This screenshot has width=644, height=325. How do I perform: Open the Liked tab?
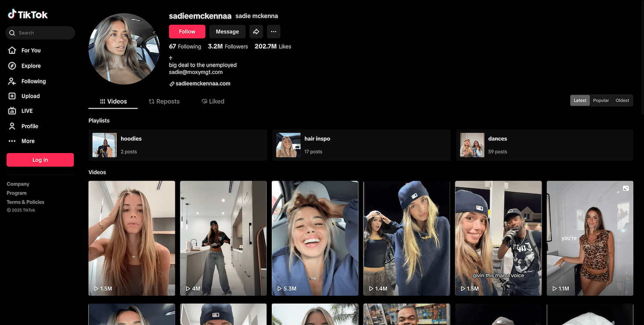213,101
